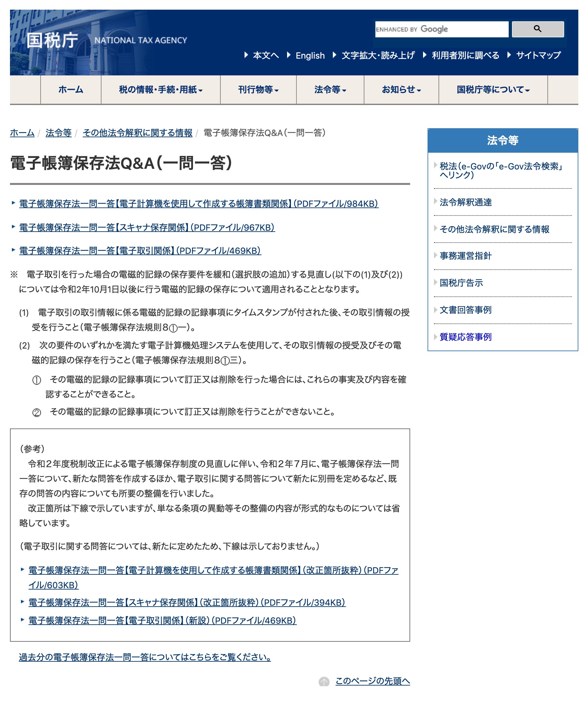Screen dimensions: 588x701
Task: Click the その他法令解釈に関する情報 breadcrumb link
Action: click(x=137, y=133)
